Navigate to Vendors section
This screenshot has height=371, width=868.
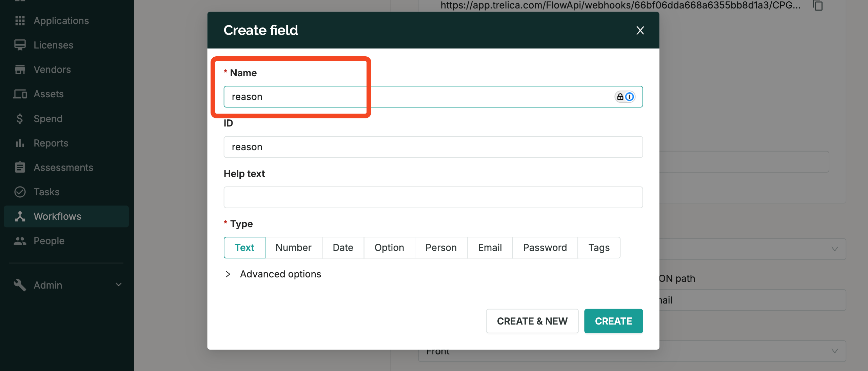click(x=52, y=70)
